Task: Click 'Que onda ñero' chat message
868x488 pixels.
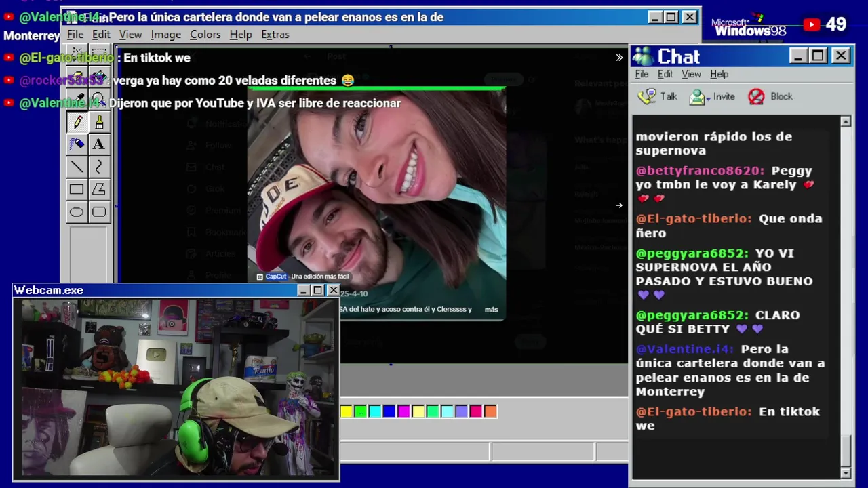Action: click(x=729, y=226)
